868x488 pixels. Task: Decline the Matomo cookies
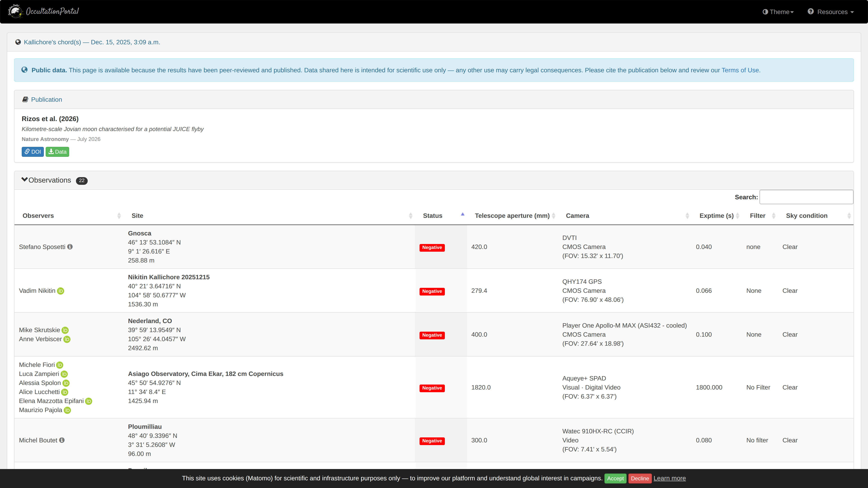[640, 479]
